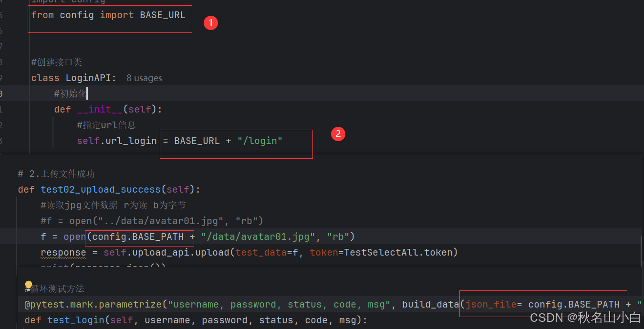The width and height of the screenshot is (644, 329).
Task: Click the '# 2.上传文件成功' comment
Action: tap(56, 174)
